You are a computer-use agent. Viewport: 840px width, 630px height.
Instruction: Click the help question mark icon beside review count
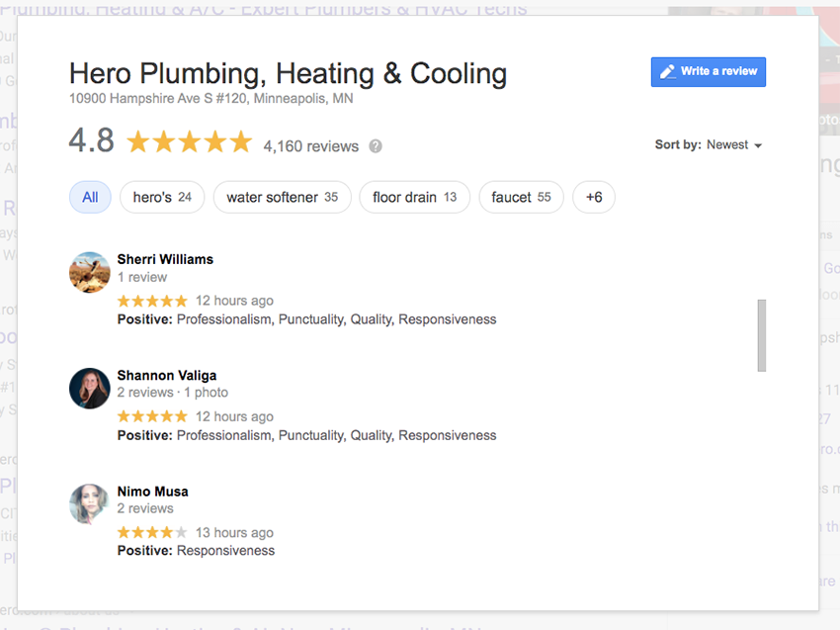tap(376, 146)
